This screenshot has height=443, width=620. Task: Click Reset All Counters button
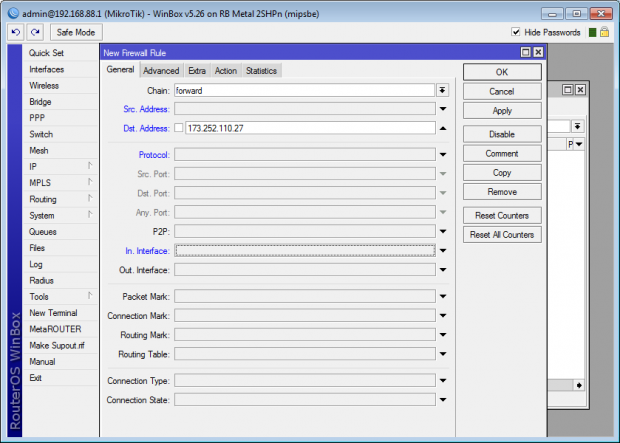[502, 235]
